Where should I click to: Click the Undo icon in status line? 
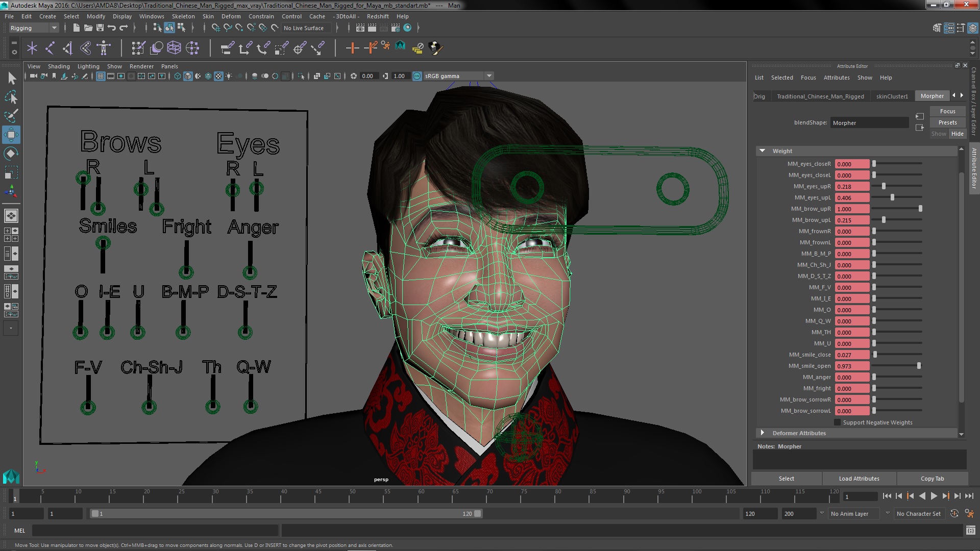click(112, 28)
